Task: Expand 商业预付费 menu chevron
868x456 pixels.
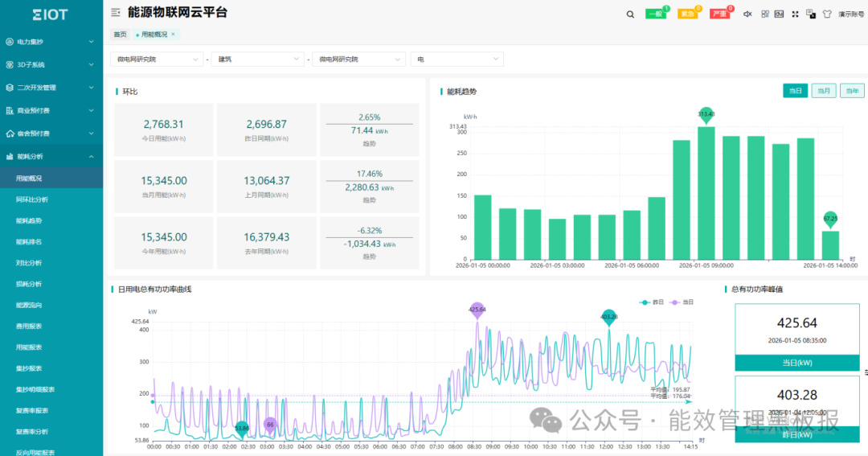Action: (92, 110)
